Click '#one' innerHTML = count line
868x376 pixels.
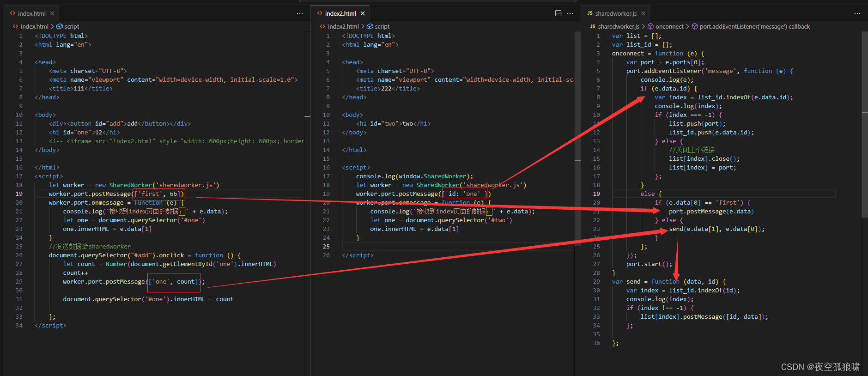148,299
